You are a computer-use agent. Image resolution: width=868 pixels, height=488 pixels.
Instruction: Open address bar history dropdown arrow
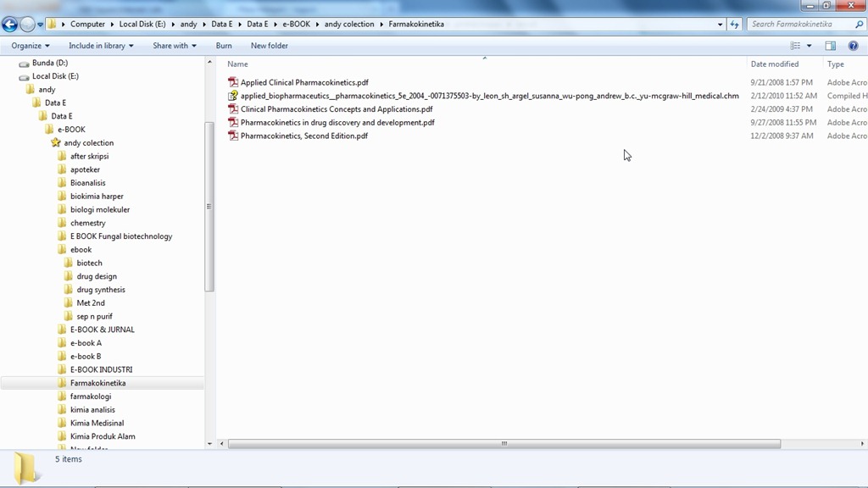click(720, 25)
